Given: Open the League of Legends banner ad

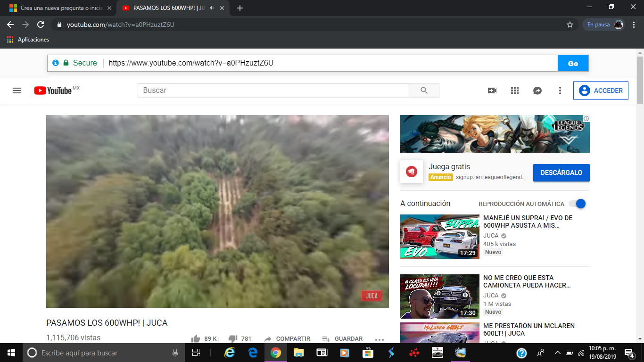Looking at the screenshot, I should (495, 134).
